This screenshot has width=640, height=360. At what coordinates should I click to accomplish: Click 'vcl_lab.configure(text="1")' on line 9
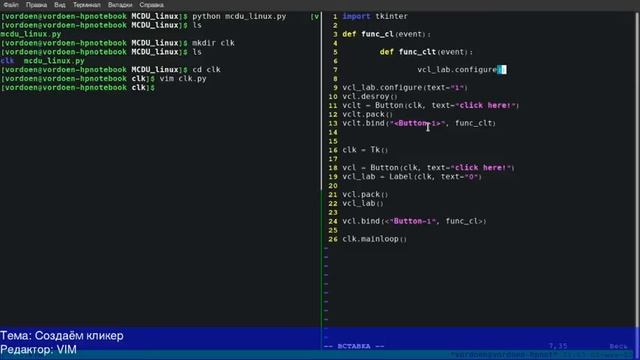[x=404, y=87]
